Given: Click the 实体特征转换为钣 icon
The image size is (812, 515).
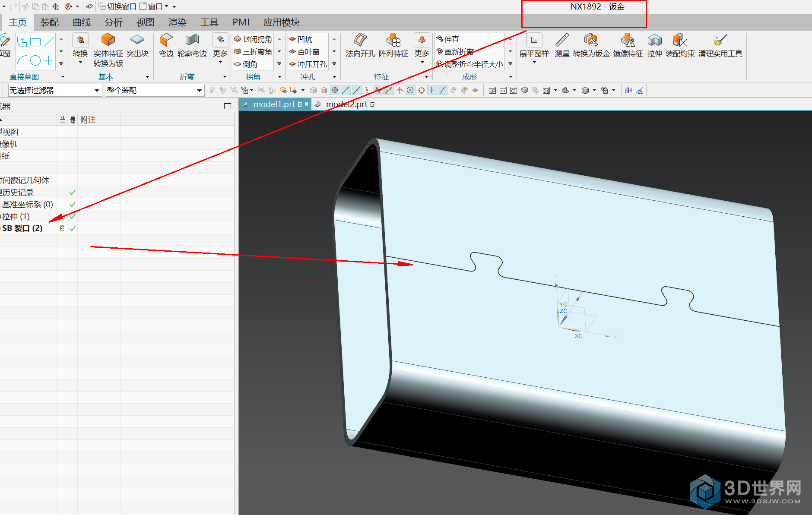Looking at the screenshot, I should tap(108, 40).
